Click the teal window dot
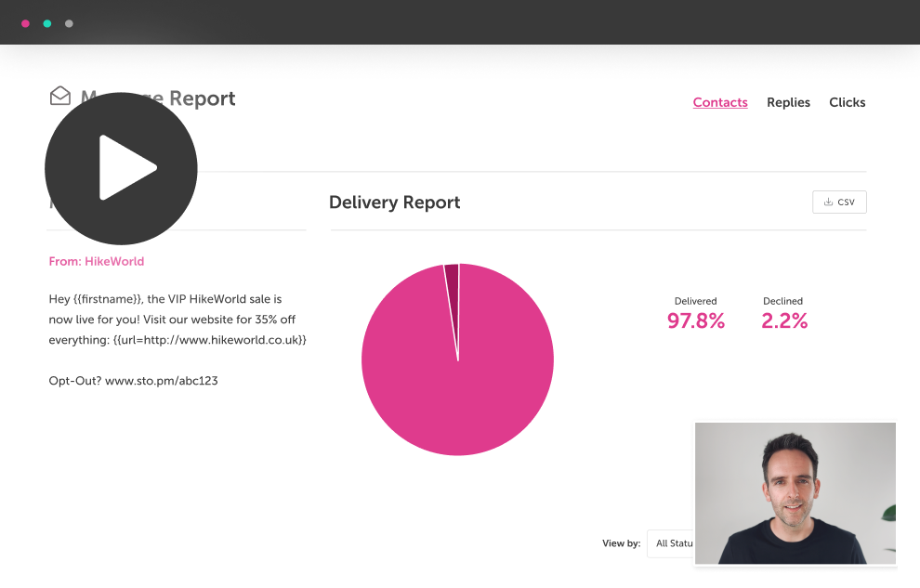Screen dimensions: 920x588 [47, 23]
